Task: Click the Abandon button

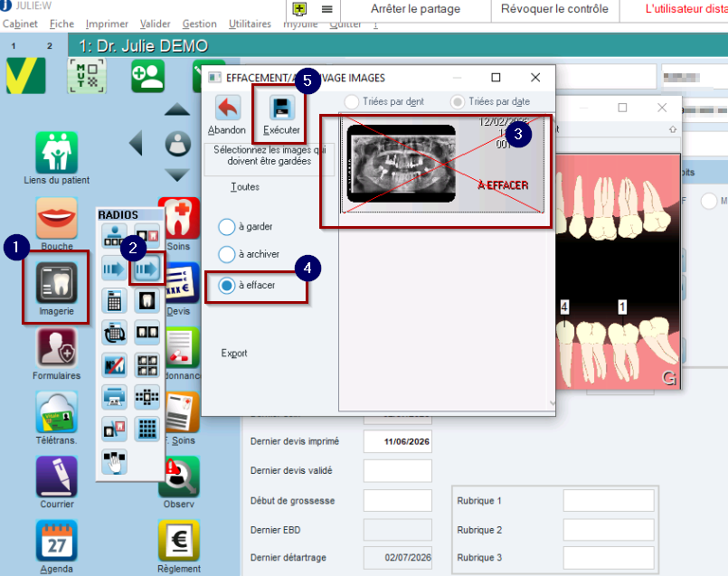Action: point(227,116)
